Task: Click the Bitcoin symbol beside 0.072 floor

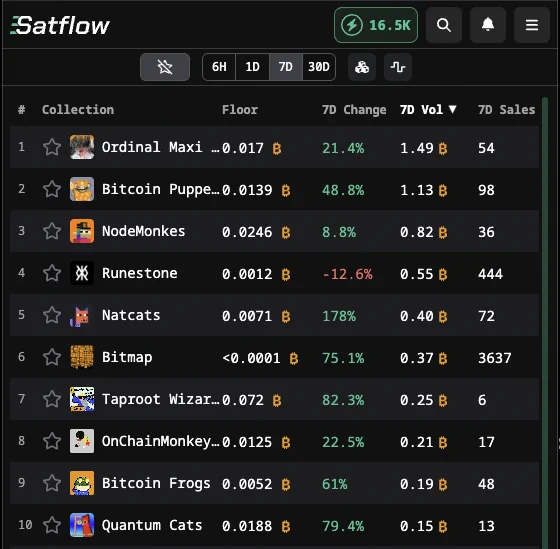Action: pyautogui.click(x=277, y=400)
